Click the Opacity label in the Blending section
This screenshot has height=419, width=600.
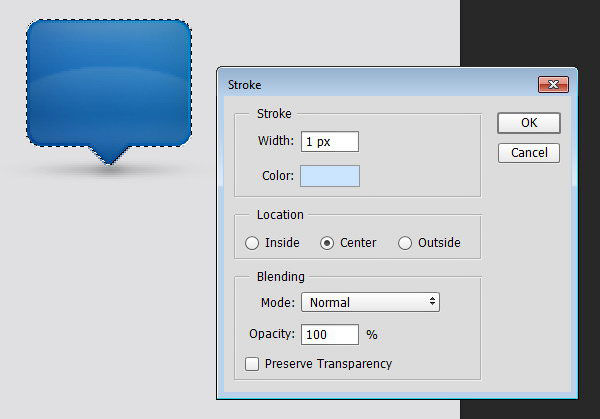[272, 334]
